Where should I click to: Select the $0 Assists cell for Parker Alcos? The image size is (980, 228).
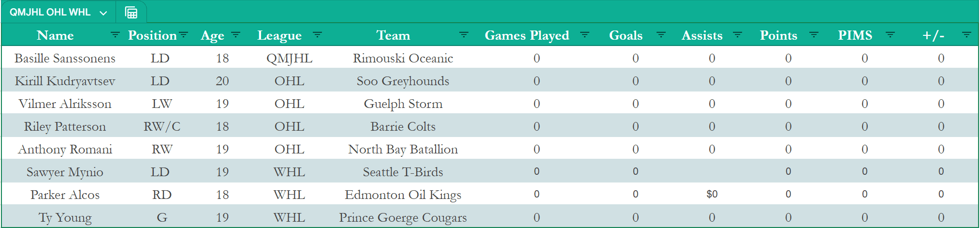coord(712,195)
